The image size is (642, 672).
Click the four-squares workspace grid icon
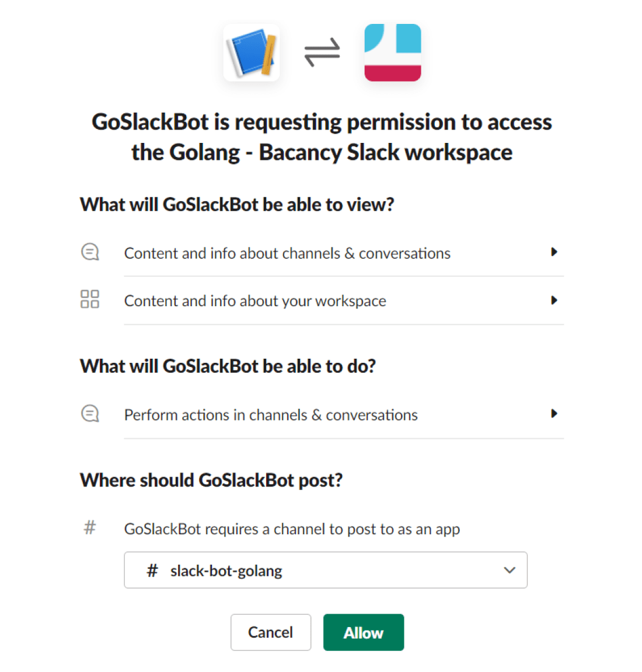(x=90, y=299)
